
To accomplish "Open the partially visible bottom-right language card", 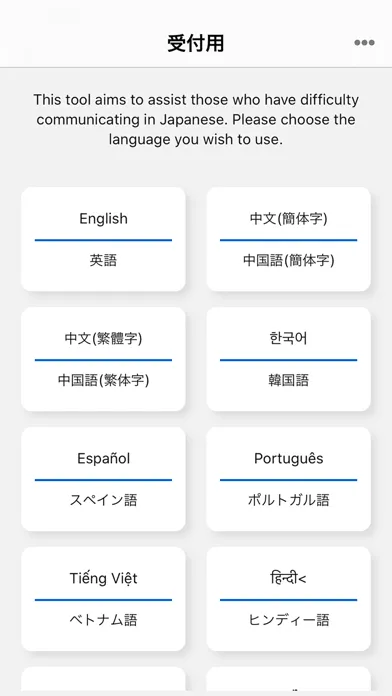I will (289, 679).
